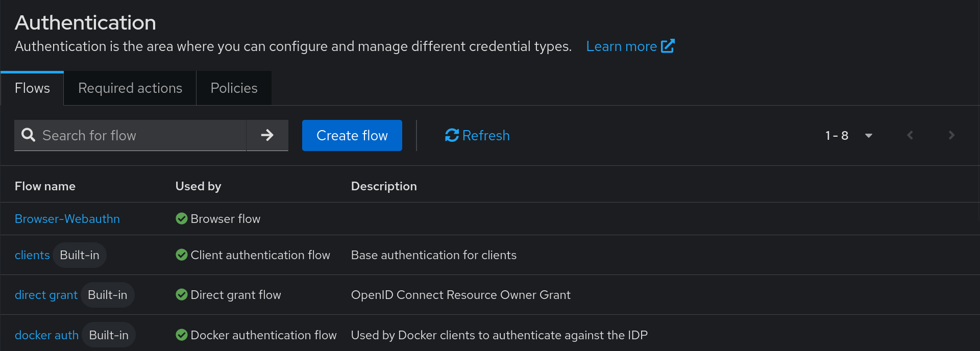Click the Built-in badge next to clients
Screen dimensions: 980x351
(x=80, y=255)
